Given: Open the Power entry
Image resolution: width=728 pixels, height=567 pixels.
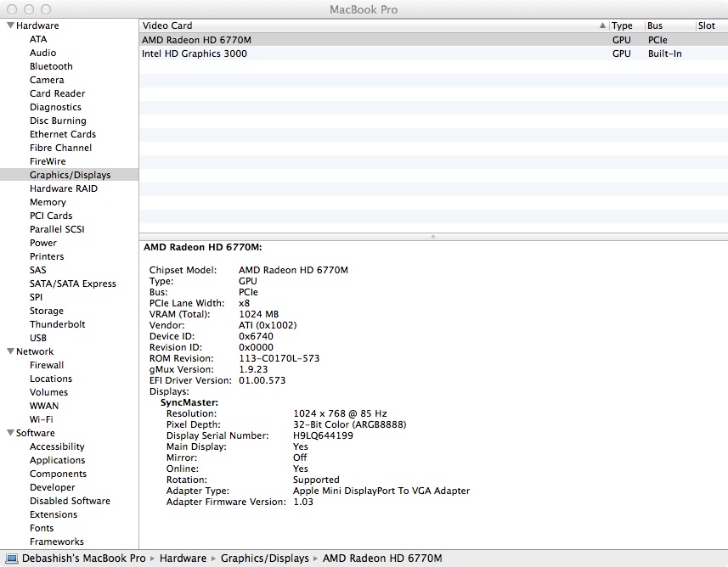Looking at the screenshot, I should tap(43, 243).
